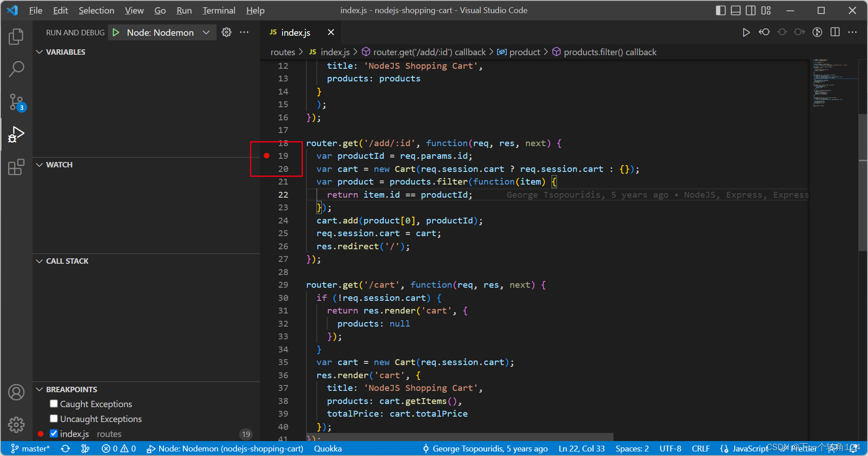Remove the breakpoint dot on line 19

[267, 156]
